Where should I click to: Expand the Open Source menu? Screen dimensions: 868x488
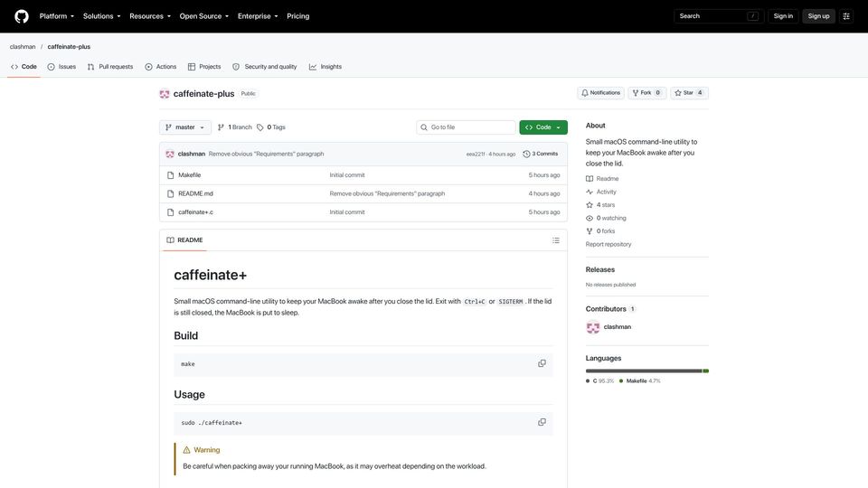pyautogui.click(x=203, y=16)
